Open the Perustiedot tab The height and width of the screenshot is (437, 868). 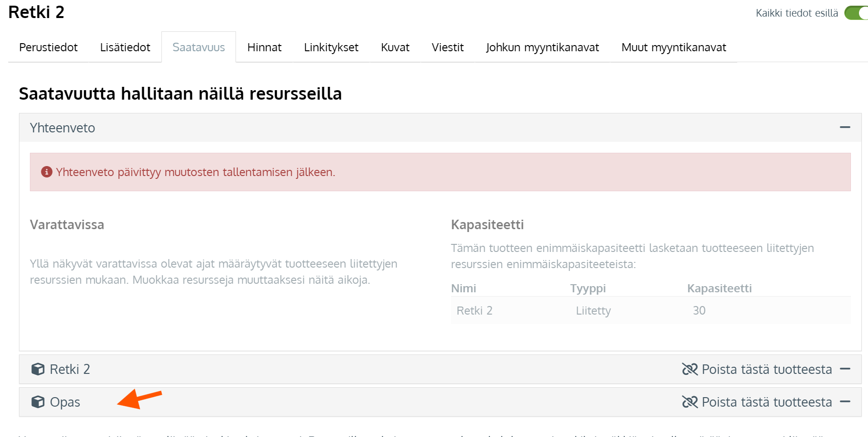coord(48,47)
